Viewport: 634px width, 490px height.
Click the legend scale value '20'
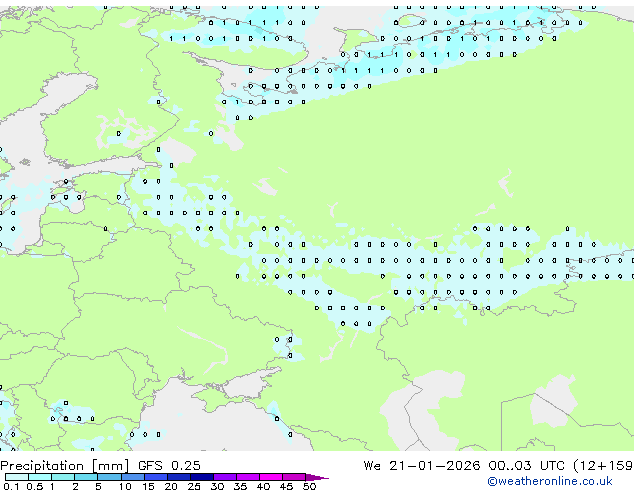coord(171,486)
